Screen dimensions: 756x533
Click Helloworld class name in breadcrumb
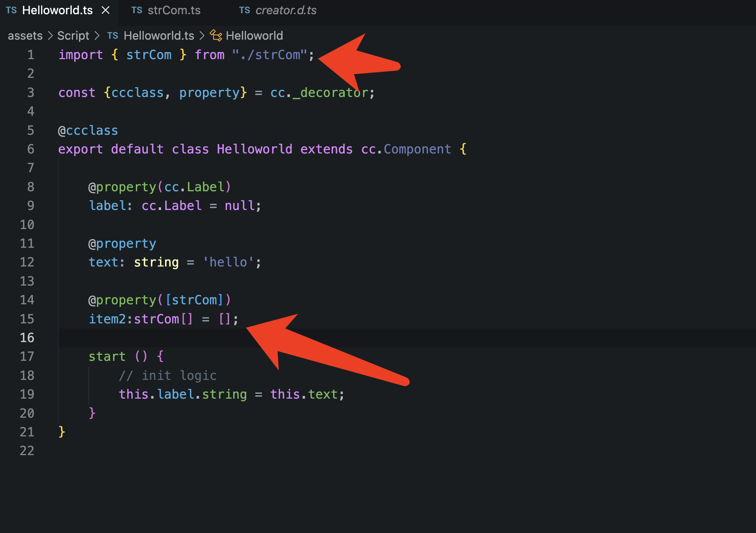254,36
